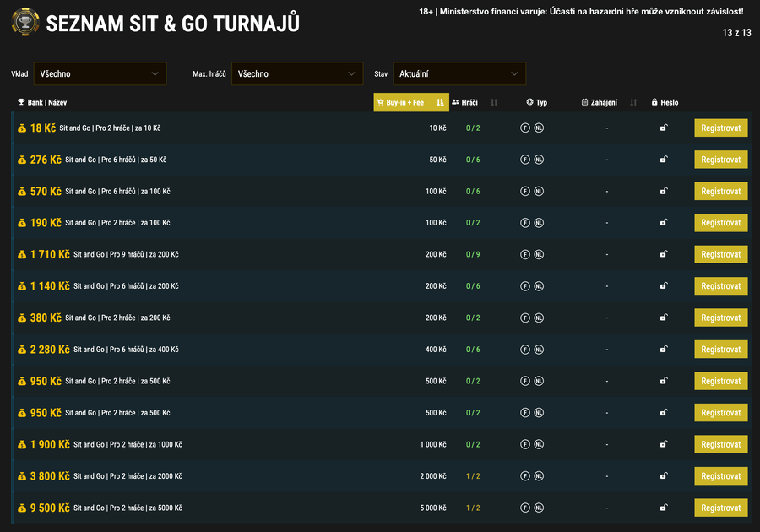Screen dimensions: 760x532
Task: Register for the 3 800 Kč tournament
Action: pyautogui.click(x=721, y=475)
